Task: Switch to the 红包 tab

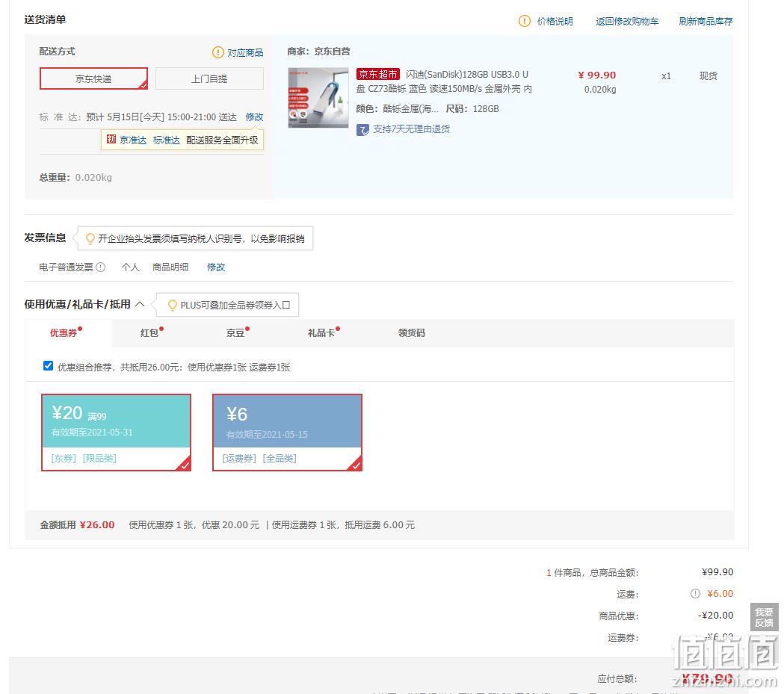Action: coord(149,332)
